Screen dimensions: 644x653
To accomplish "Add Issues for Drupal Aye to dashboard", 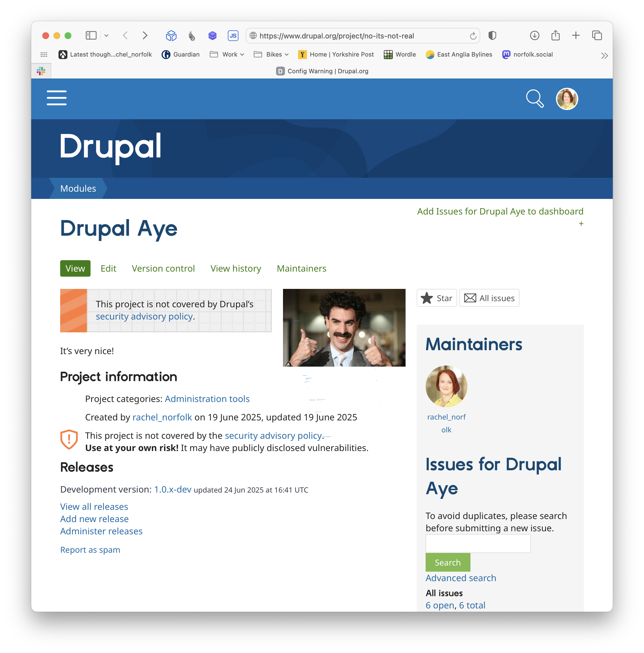I will point(500,211).
